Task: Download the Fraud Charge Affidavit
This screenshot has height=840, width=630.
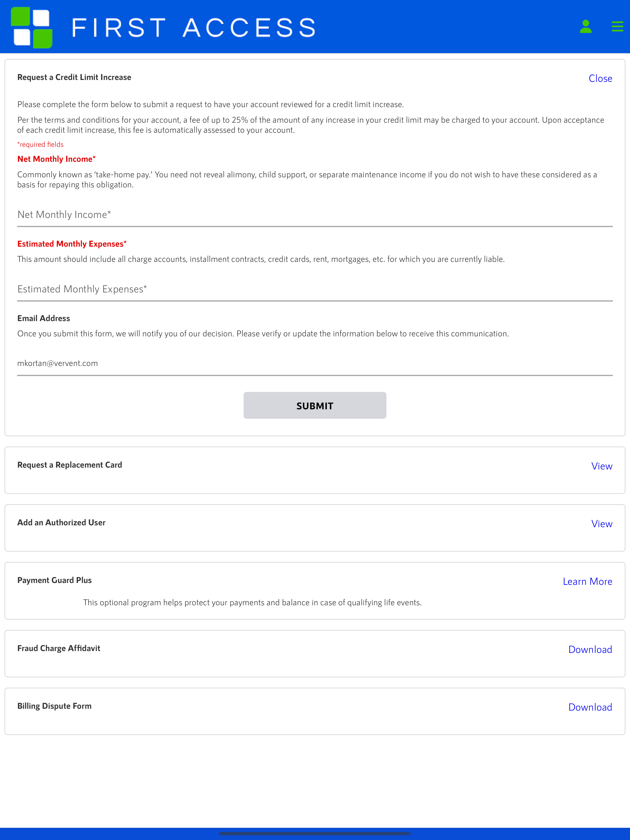Action: click(590, 649)
